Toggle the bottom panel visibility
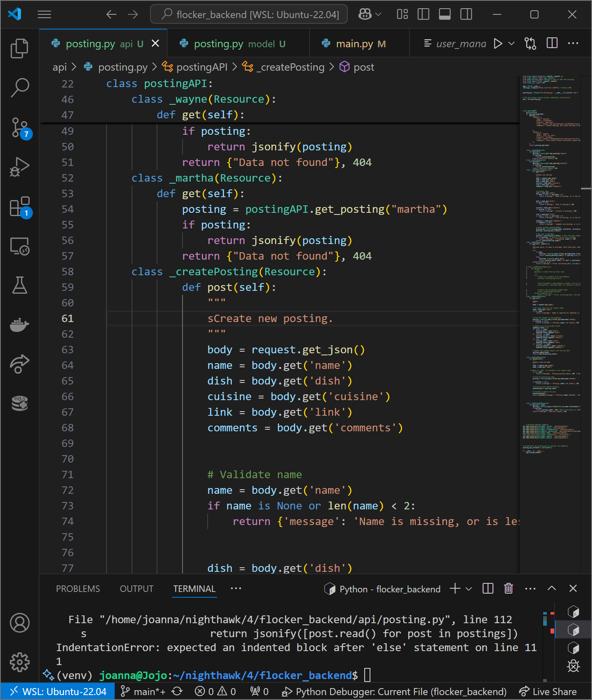Image resolution: width=592 pixels, height=700 pixels. click(x=445, y=14)
